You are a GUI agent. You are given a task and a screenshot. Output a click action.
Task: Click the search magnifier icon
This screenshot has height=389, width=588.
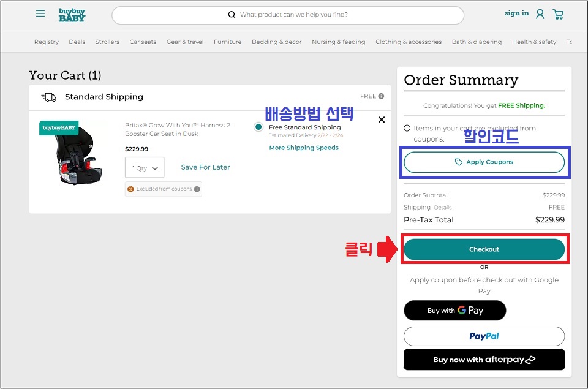pos(232,15)
